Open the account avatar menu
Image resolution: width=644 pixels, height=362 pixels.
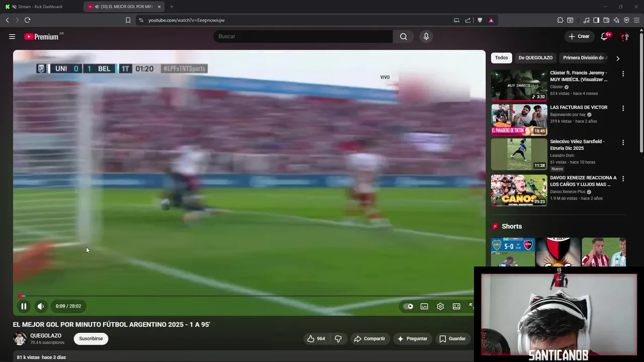[x=624, y=37]
